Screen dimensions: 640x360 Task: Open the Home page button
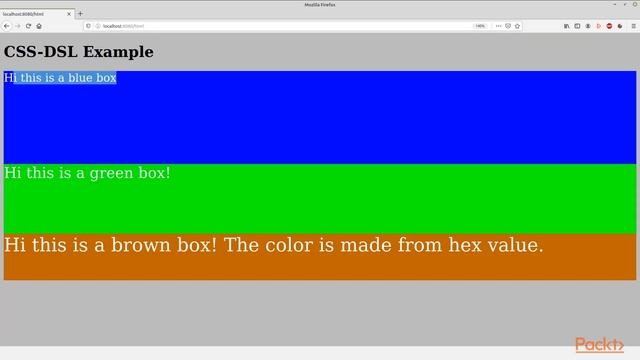click(39, 26)
